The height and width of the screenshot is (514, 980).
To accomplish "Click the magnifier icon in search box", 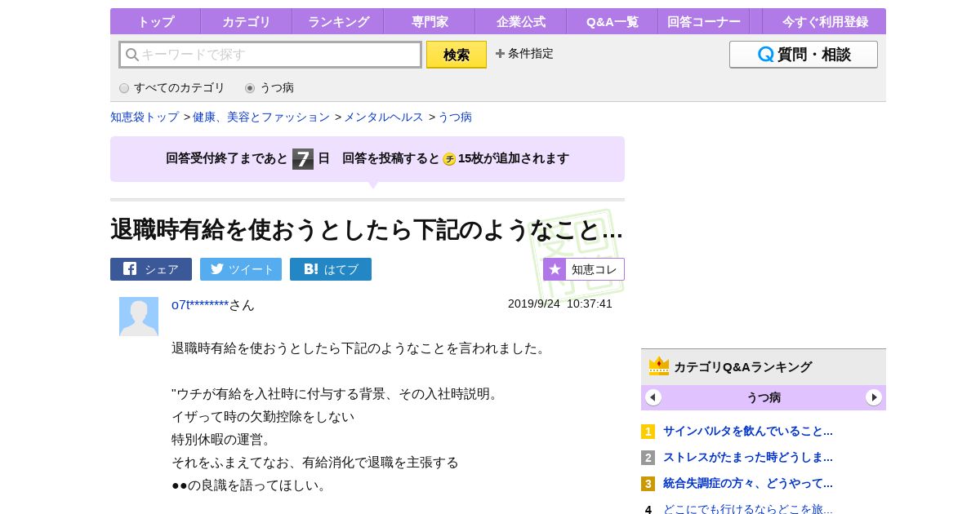I will click(131, 55).
